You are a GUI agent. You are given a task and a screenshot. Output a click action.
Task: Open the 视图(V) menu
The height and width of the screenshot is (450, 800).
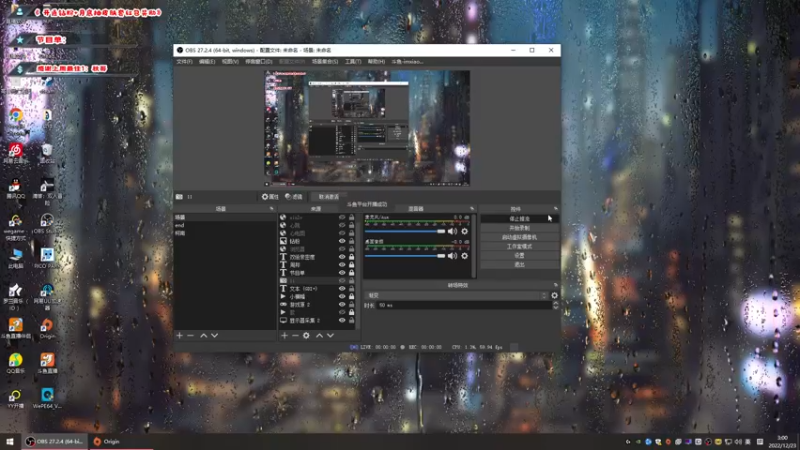click(x=230, y=62)
